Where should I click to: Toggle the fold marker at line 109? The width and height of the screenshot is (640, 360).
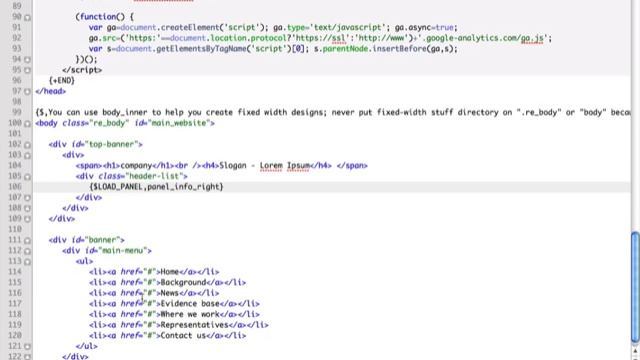click(27, 219)
